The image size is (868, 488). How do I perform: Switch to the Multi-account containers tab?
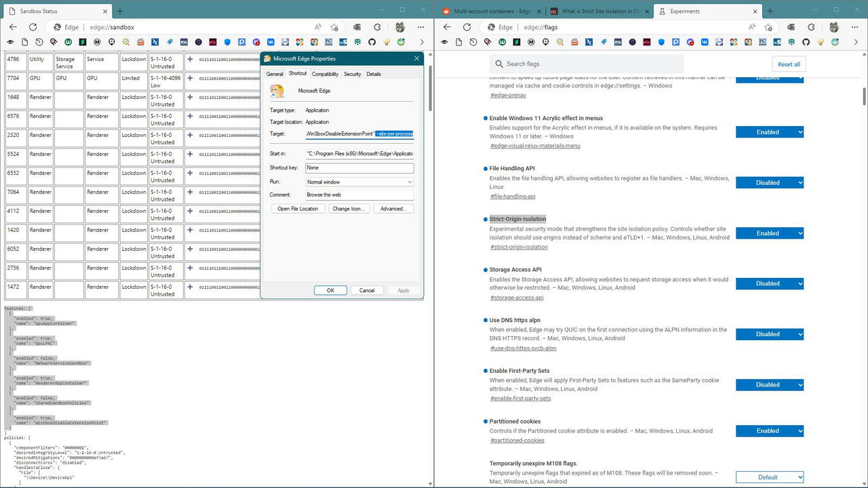[492, 12]
